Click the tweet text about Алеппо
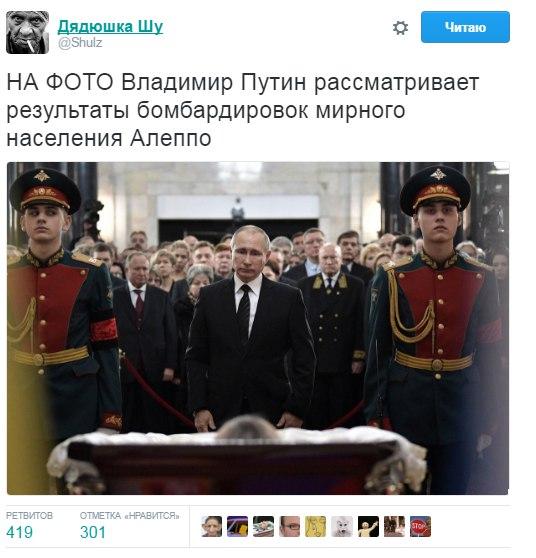536x558 pixels. pos(243,110)
